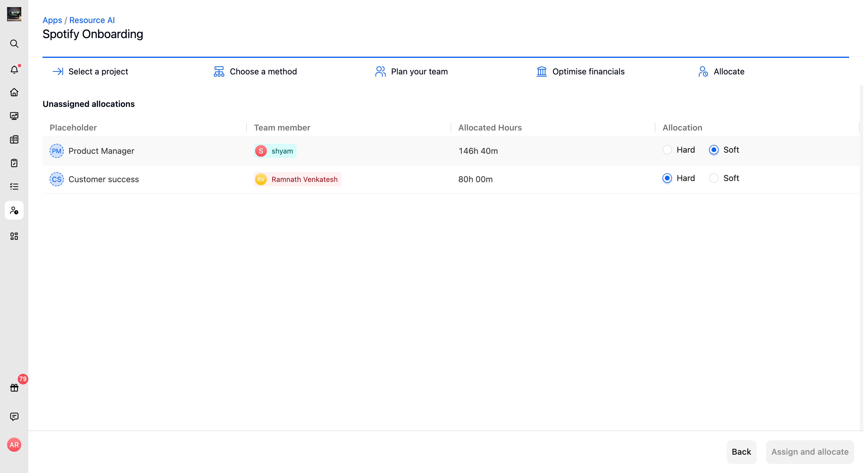Select Soft allocation for Product Manager
The width and height of the screenshot is (868, 473).
tap(714, 150)
